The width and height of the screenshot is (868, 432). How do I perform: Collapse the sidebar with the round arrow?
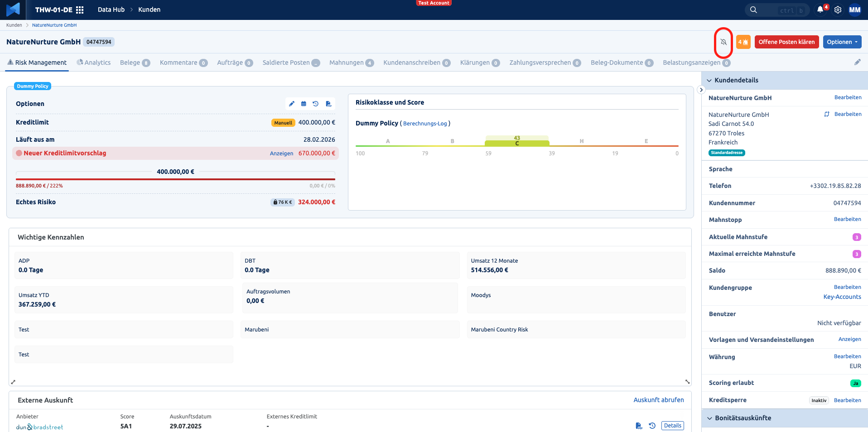(x=701, y=90)
